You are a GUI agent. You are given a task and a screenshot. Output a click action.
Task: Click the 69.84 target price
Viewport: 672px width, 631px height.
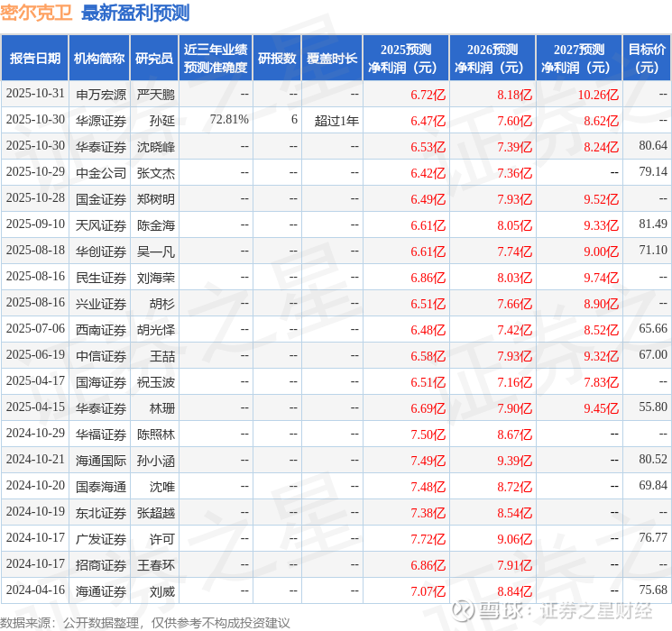(x=653, y=485)
